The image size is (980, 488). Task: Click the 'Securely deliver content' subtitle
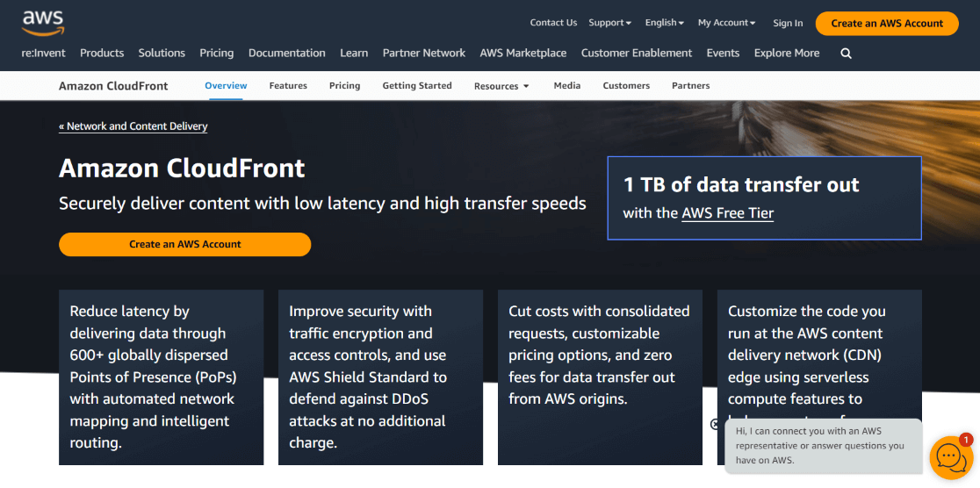pyautogui.click(x=322, y=204)
